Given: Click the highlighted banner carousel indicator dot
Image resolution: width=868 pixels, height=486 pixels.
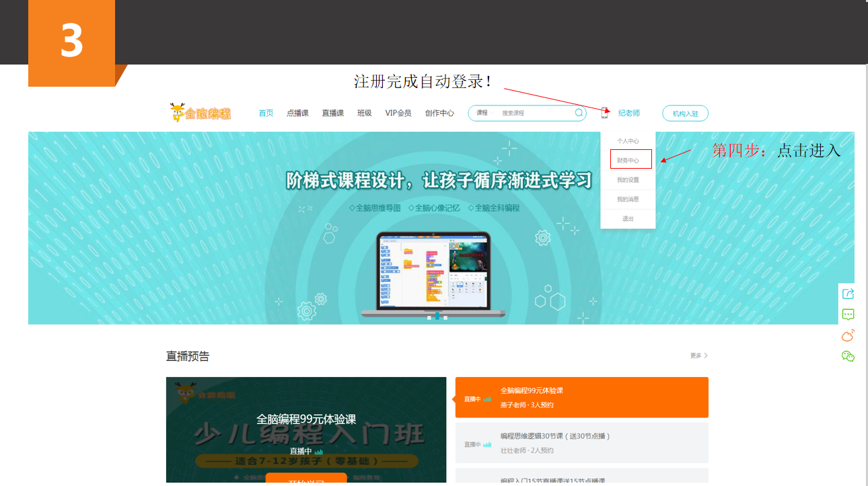Looking at the screenshot, I should coord(437,317).
